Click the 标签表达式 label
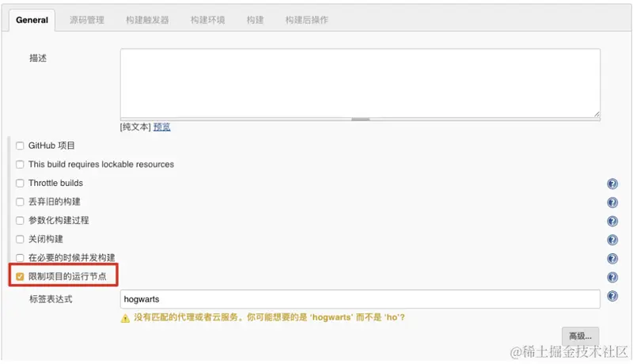The height and width of the screenshot is (364, 633). [51, 299]
